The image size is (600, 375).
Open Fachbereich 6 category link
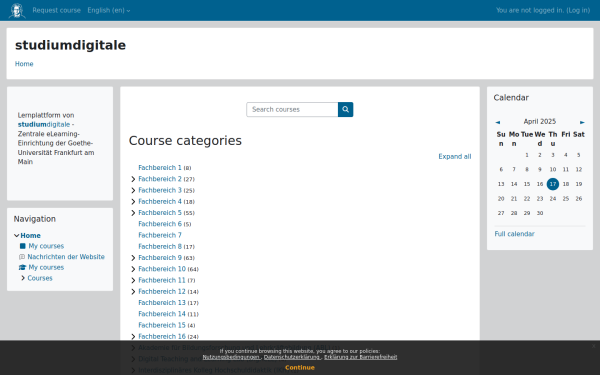click(160, 224)
